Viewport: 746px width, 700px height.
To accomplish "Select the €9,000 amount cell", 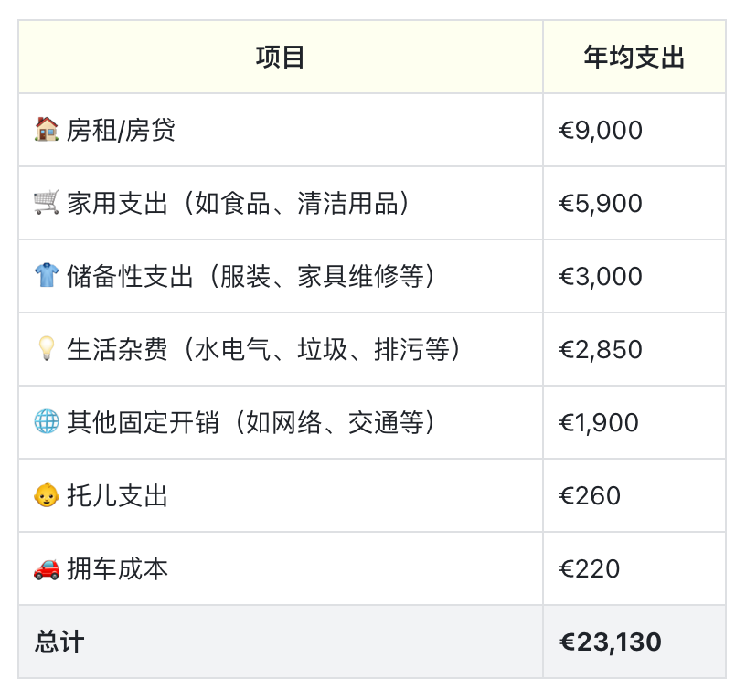I will [601, 130].
